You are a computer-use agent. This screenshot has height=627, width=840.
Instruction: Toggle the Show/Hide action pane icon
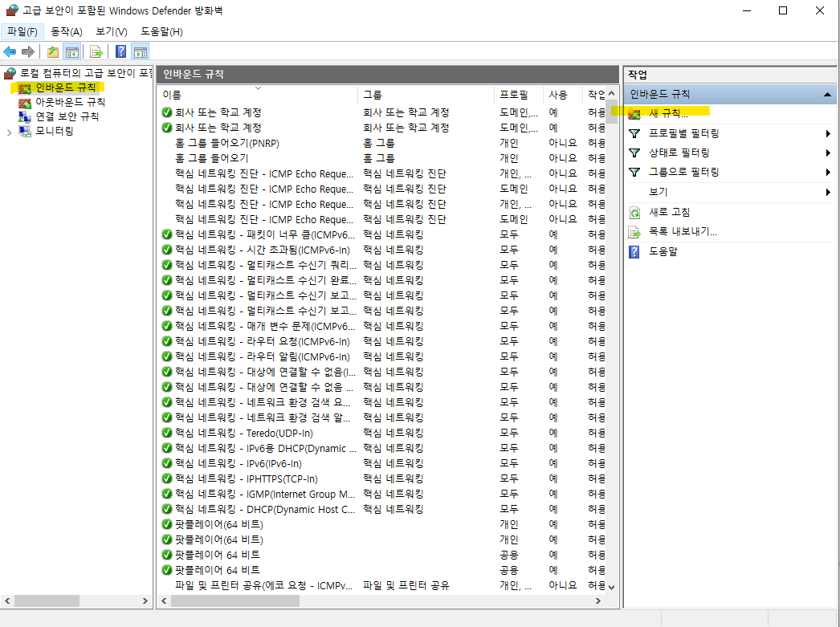tap(141, 52)
